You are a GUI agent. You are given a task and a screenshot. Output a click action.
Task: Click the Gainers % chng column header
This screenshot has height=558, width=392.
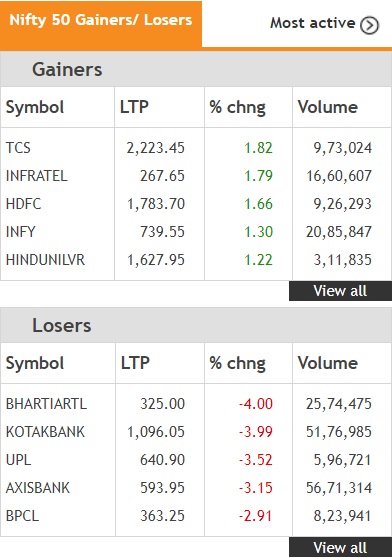[237, 107]
